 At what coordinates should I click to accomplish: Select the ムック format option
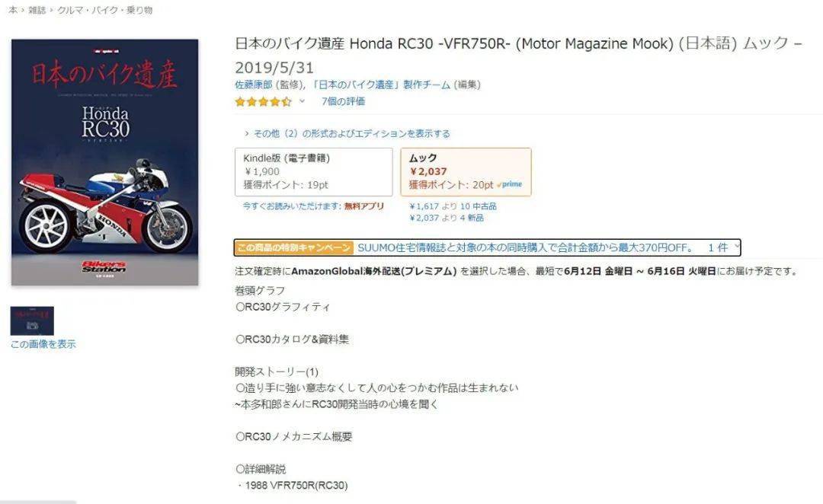tap(466, 172)
